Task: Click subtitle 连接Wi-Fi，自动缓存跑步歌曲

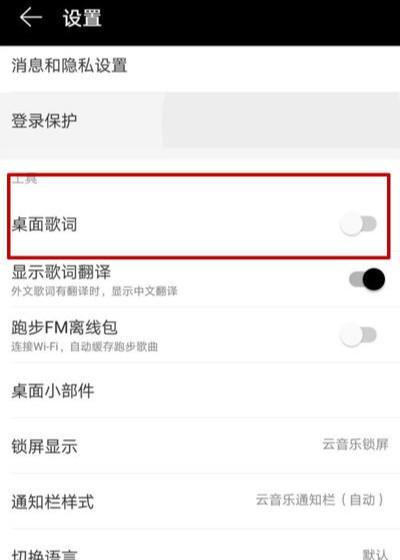Action: point(85,347)
